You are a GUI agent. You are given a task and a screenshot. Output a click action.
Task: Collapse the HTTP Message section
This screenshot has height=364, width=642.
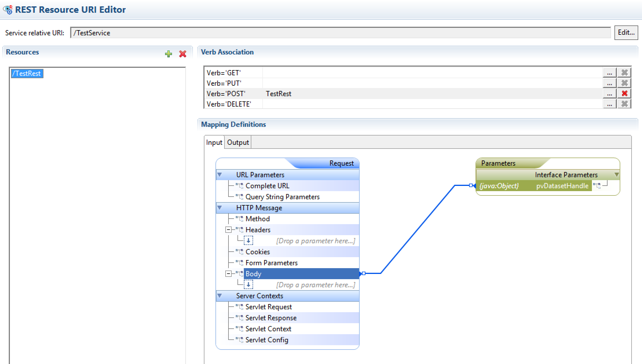click(x=220, y=208)
